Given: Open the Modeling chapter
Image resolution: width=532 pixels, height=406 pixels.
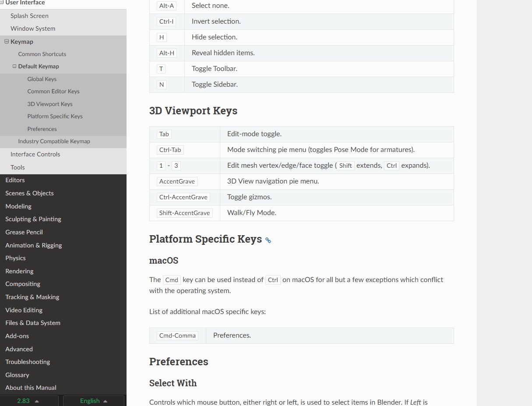Looking at the screenshot, I should click(18, 206).
